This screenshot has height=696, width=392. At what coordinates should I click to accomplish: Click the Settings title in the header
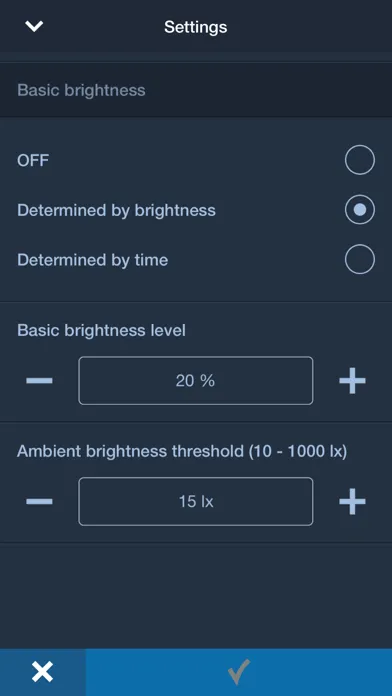pos(196,27)
